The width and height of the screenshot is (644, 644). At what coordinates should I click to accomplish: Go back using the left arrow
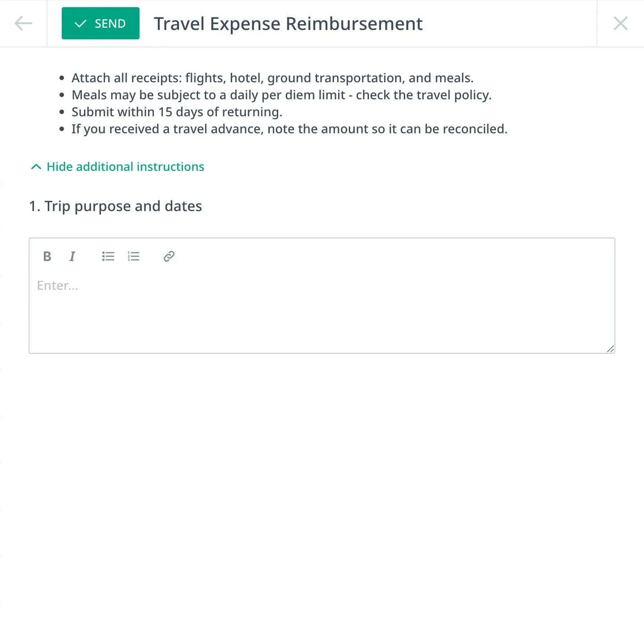point(23,23)
